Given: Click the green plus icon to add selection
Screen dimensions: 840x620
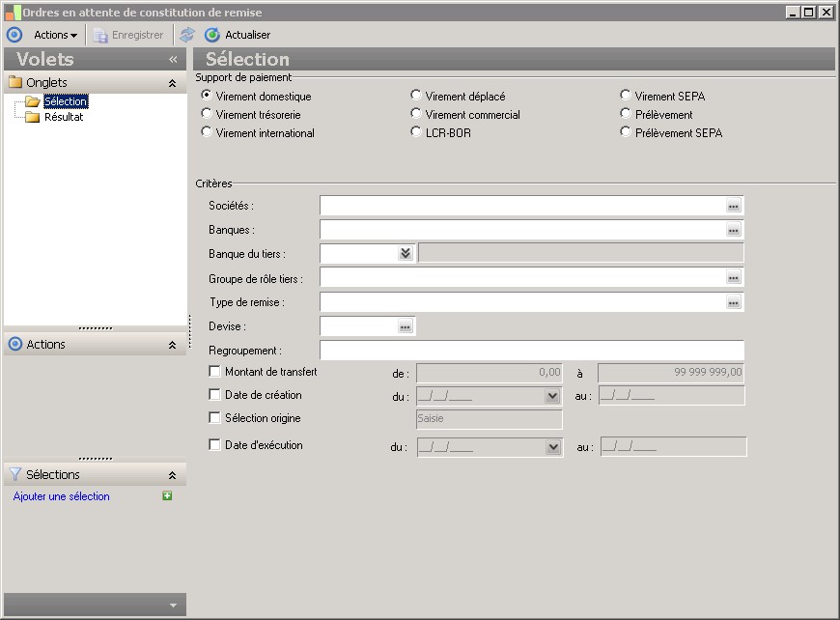Looking at the screenshot, I should coord(167,496).
